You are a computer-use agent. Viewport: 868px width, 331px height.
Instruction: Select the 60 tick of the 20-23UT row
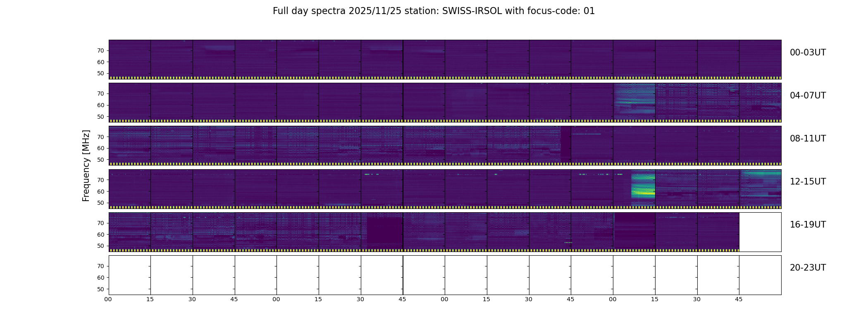100,278
